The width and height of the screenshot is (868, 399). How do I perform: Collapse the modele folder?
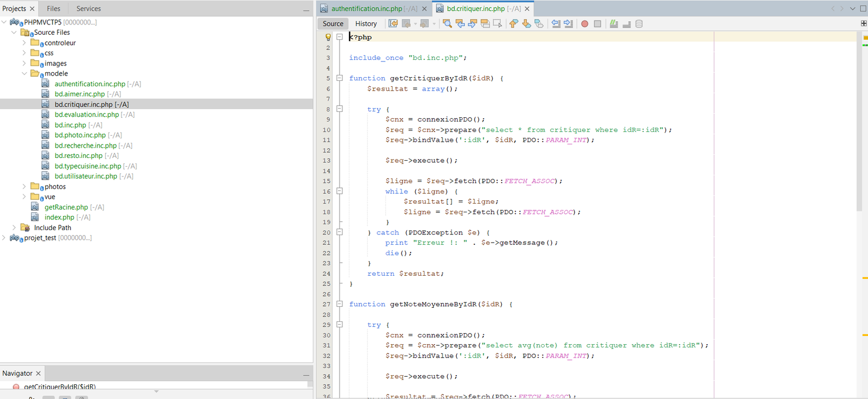[24, 74]
